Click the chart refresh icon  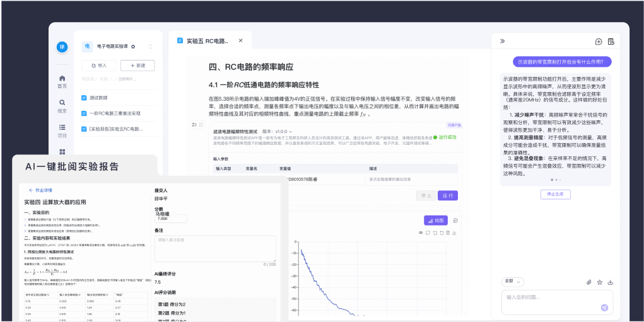(x=428, y=233)
